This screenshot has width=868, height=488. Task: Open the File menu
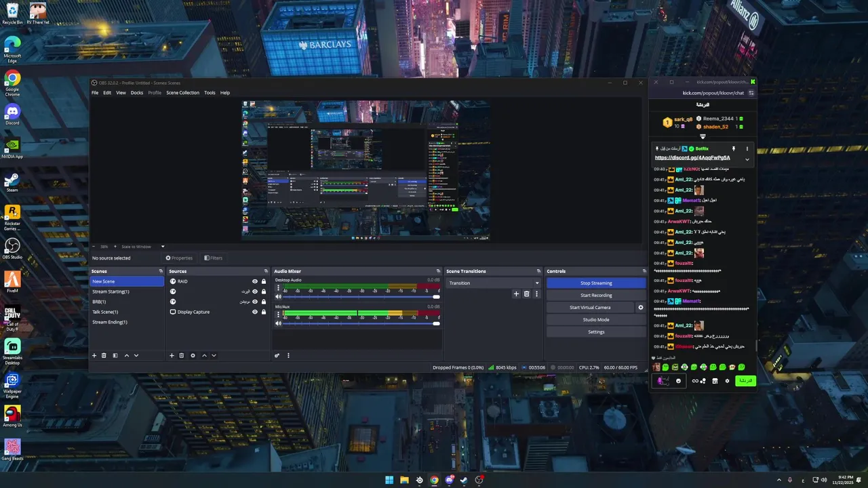point(95,93)
